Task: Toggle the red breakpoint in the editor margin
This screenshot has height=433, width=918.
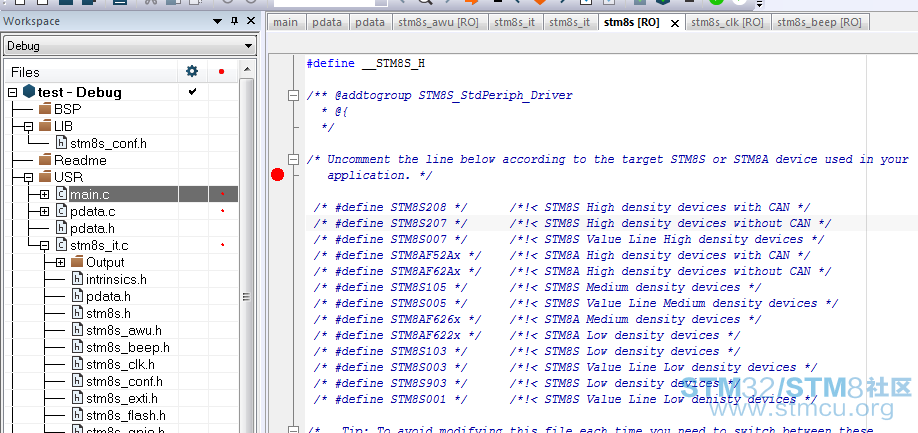Action: pos(278,174)
